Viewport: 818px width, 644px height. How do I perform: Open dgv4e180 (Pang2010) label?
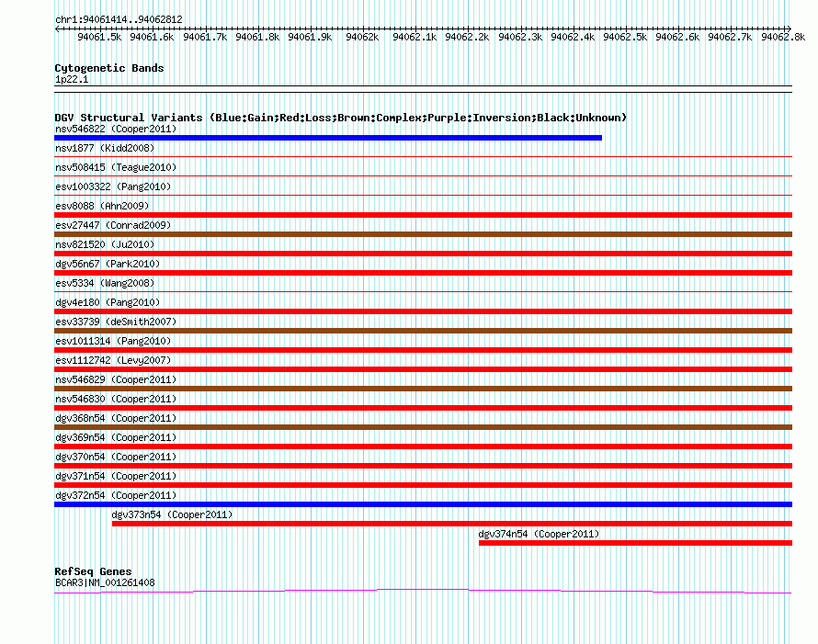click(108, 302)
